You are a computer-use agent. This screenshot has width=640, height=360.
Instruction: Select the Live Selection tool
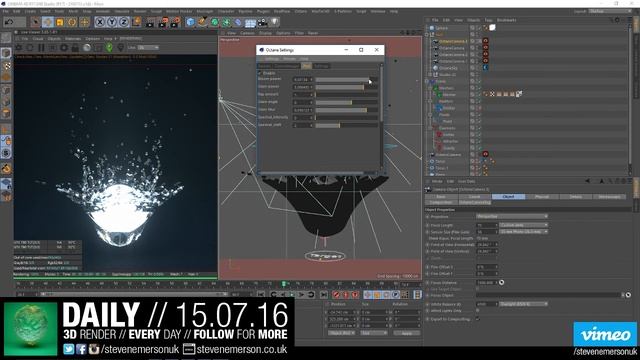pyautogui.click(x=36, y=22)
